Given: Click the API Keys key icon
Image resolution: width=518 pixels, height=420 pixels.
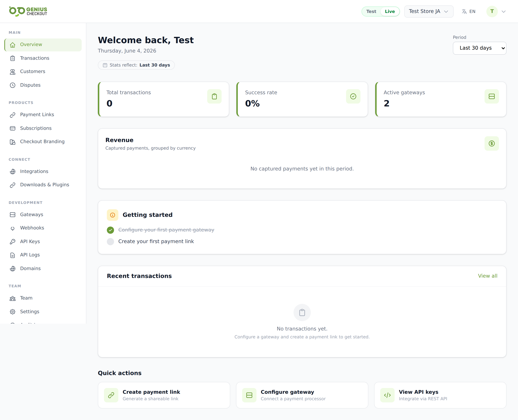Looking at the screenshot, I should [13, 242].
